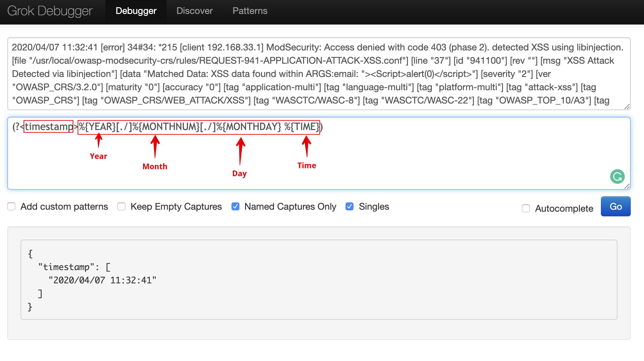The width and height of the screenshot is (644, 361).
Task: Click the %{TIME} token in pattern
Action: [302, 127]
